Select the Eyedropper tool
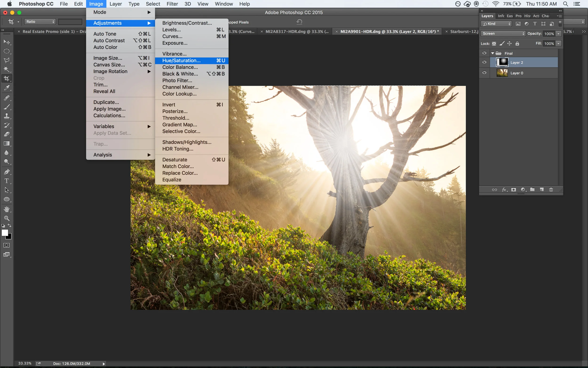This screenshot has height=368, width=588. [x=7, y=88]
